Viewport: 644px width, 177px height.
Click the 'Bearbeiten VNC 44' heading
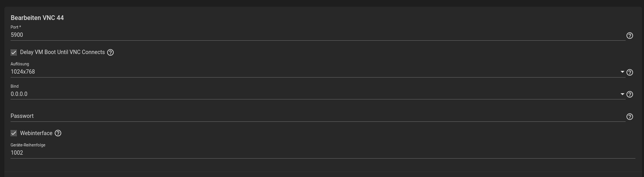pos(37,18)
